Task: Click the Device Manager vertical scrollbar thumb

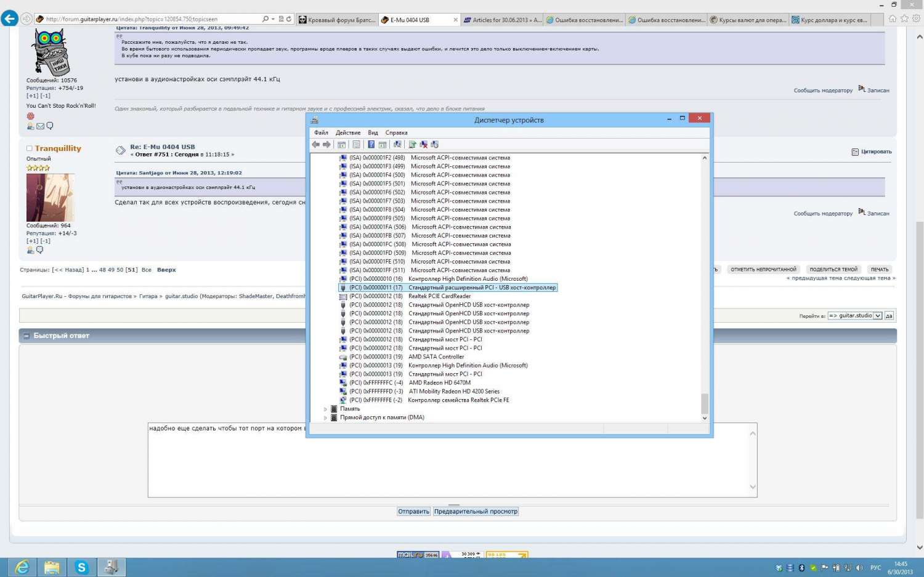Action: pyautogui.click(x=705, y=403)
